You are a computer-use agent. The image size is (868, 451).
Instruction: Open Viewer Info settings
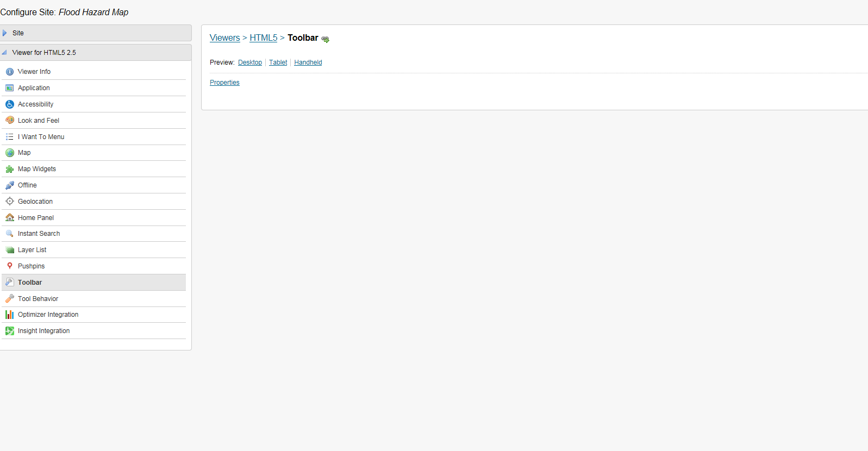(94, 72)
